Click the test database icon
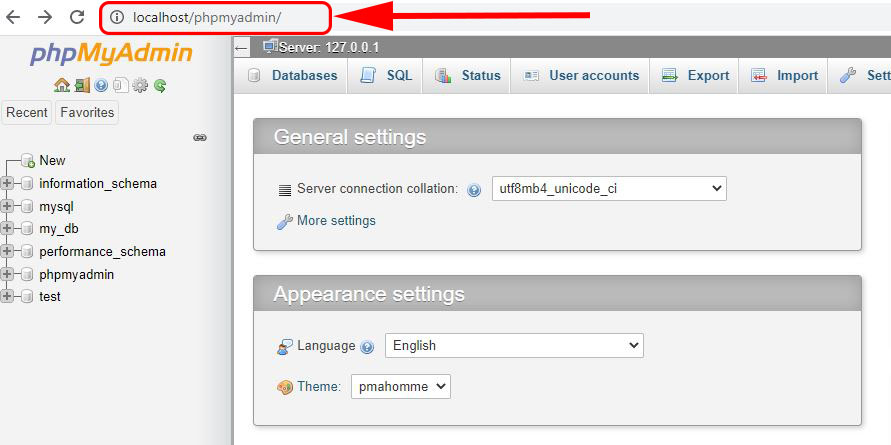891x445 pixels. (27, 297)
